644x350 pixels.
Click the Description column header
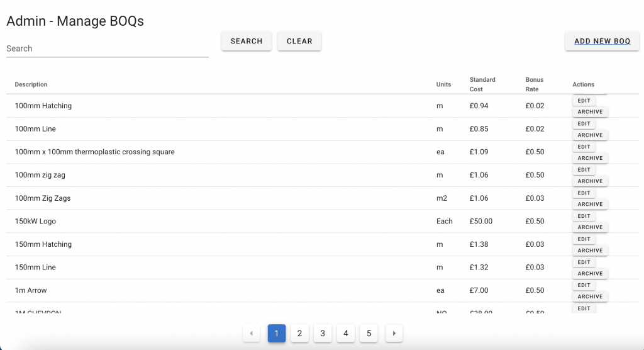(31, 84)
